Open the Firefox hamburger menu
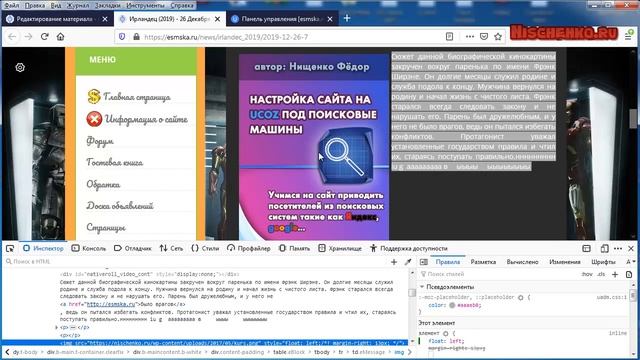This screenshot has width=640, height=360. point(628,37)
